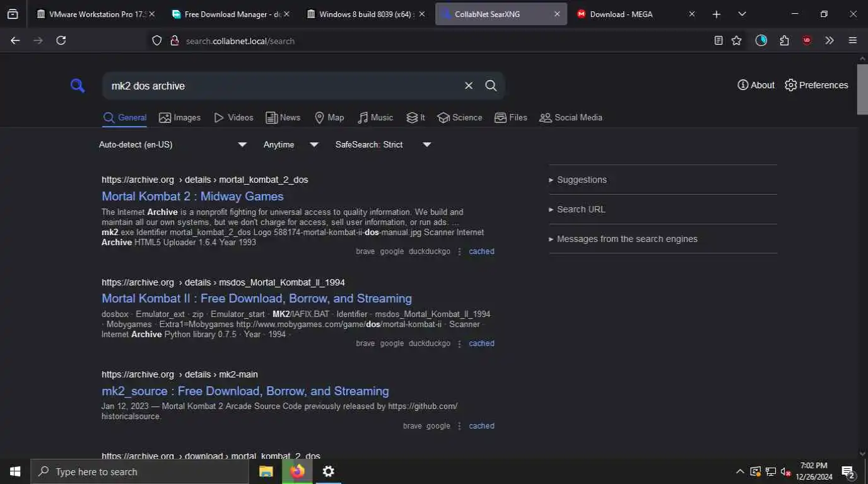Switch to Free Download Manager tab
The image size is (868, 484).
tap(231, 14)
